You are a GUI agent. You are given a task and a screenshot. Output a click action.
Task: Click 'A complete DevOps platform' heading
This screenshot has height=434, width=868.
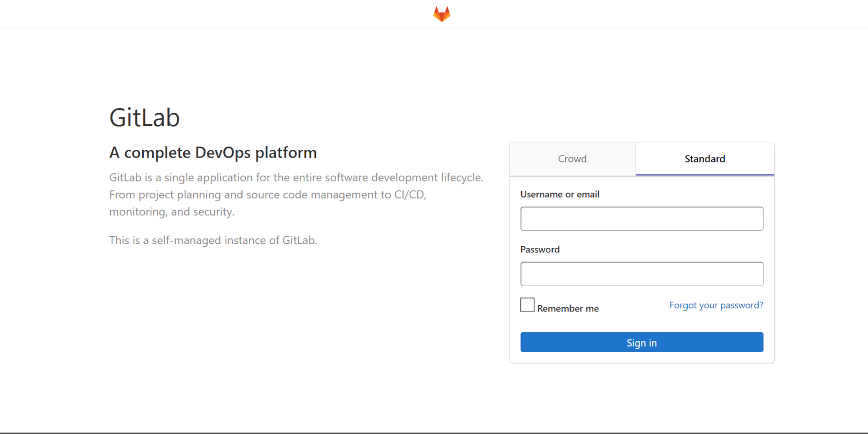click(x=213, y=153)
